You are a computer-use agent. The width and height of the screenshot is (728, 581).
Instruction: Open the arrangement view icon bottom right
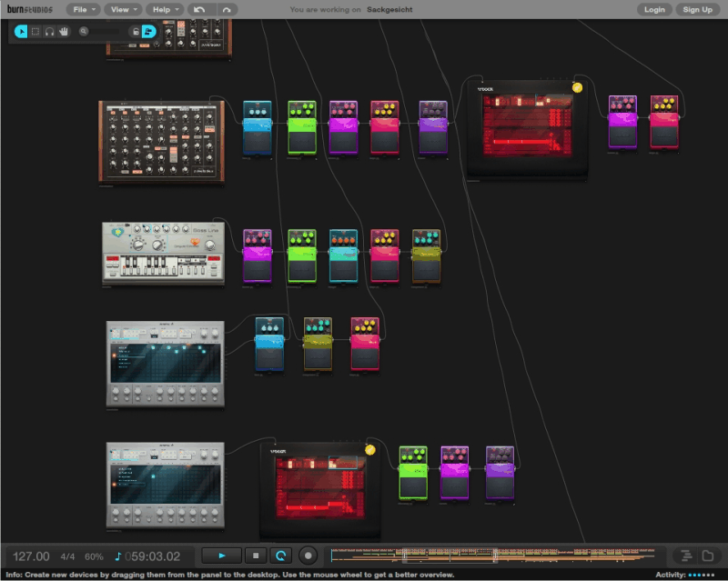(685, 556)
